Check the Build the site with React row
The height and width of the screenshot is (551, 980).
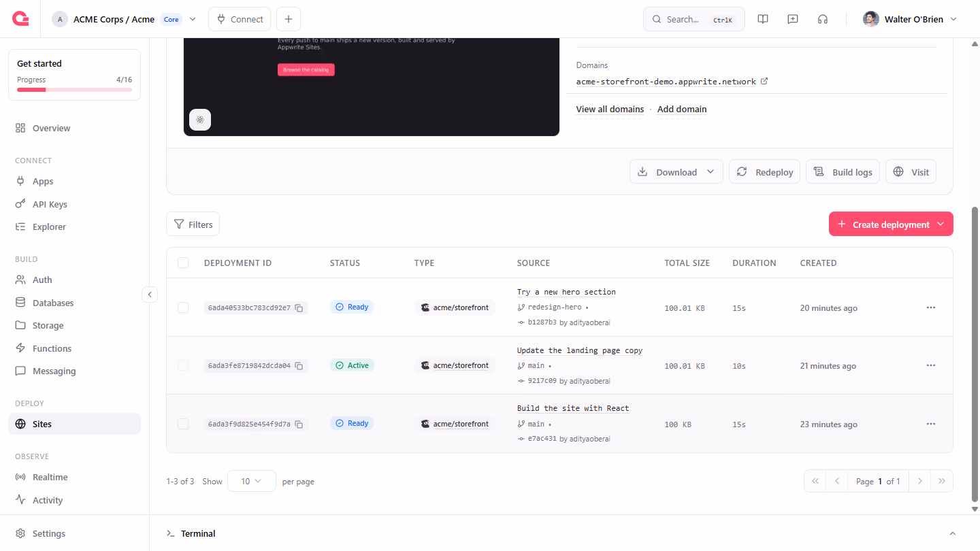click(183, 424)
